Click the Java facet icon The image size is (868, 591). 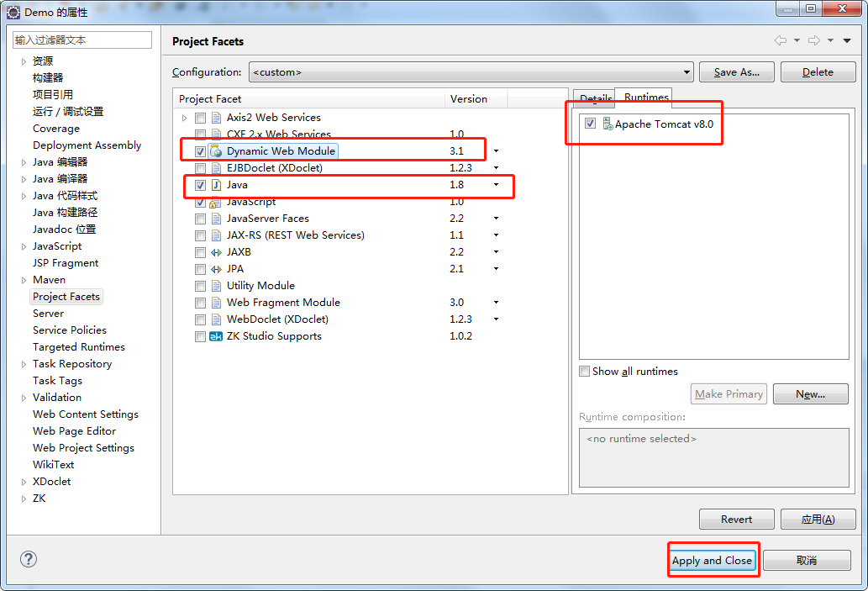pos(217,185)
